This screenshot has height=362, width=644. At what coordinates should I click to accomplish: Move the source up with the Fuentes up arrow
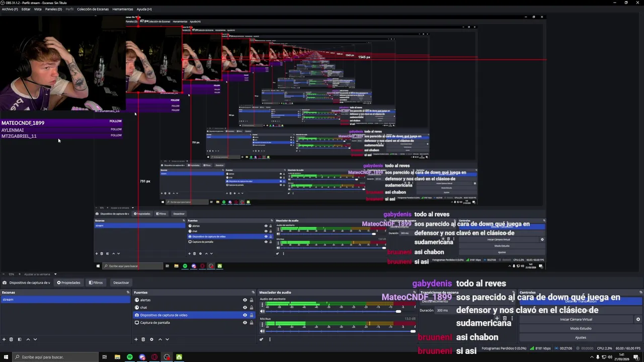click(160, 339)
